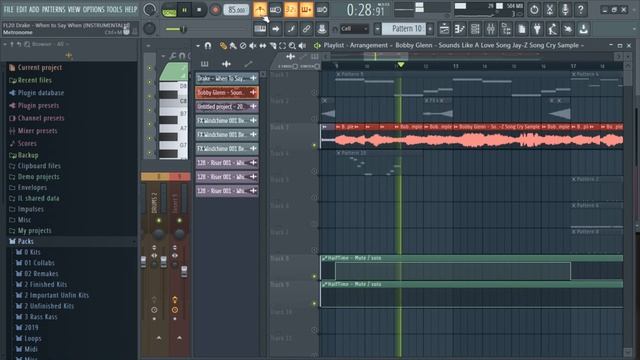
Task: Toggle auto scrolling arrow icon
Action: pos(276,29)
